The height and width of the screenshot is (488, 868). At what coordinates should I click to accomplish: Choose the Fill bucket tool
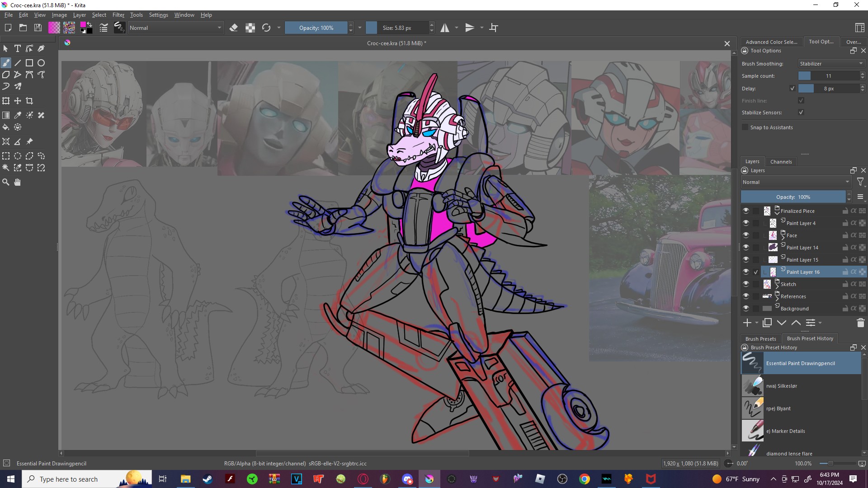click(6, 127)
